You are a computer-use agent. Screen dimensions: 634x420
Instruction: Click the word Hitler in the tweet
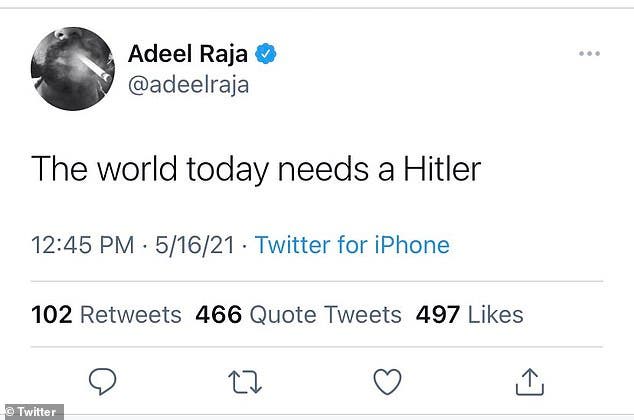(x=442, y=169)
